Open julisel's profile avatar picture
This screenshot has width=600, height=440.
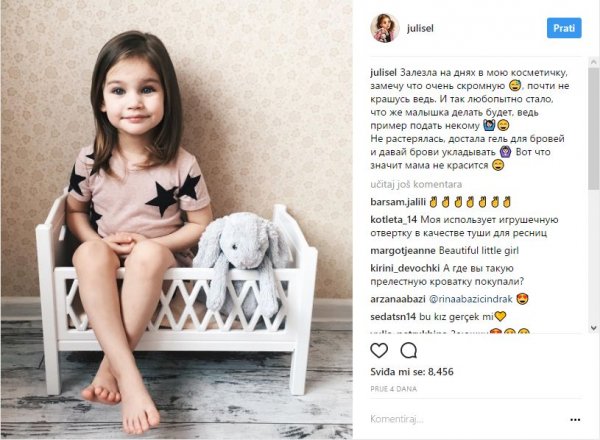385,28
